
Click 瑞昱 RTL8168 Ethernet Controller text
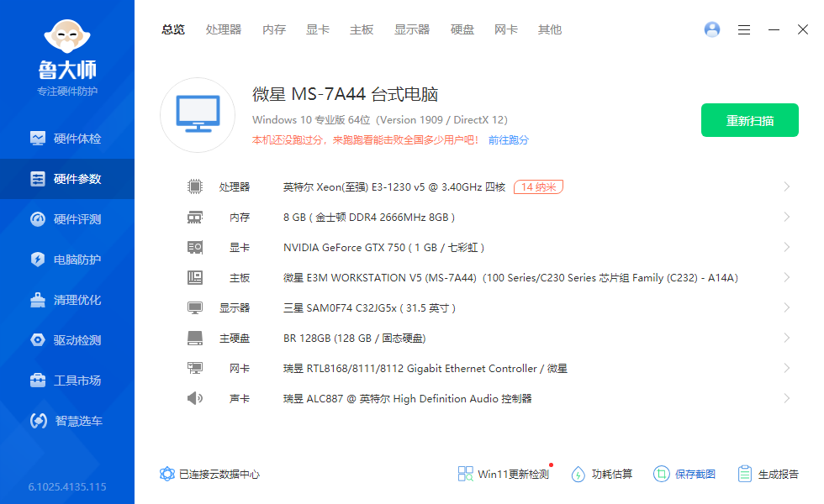click(x=425, y=369)
